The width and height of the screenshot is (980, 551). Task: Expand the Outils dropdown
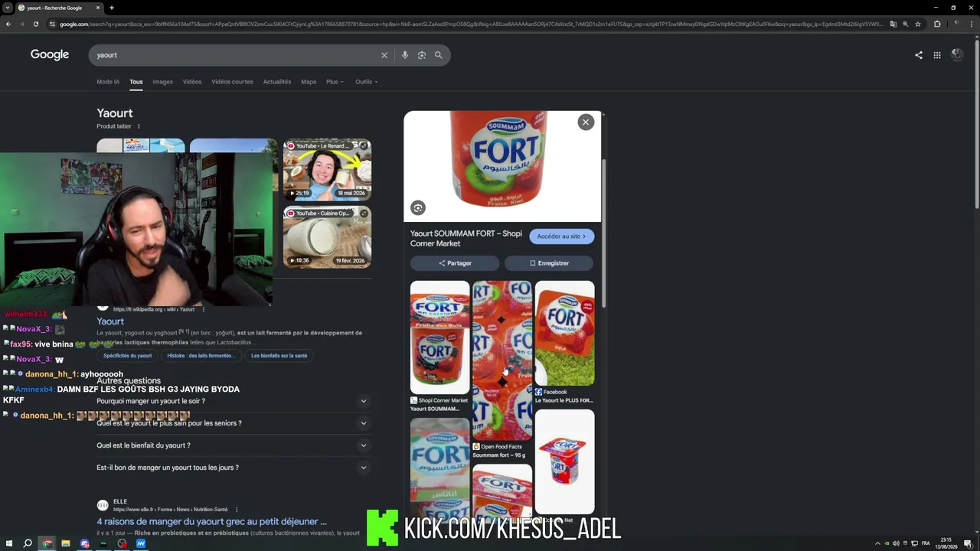pyautogui.click(x=367, y=82)
